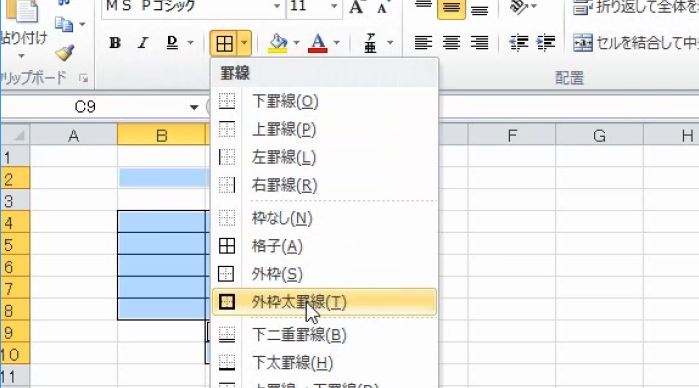Click the name box showing C9
Screen dimensions: 699x388
(x=85, y=107)
